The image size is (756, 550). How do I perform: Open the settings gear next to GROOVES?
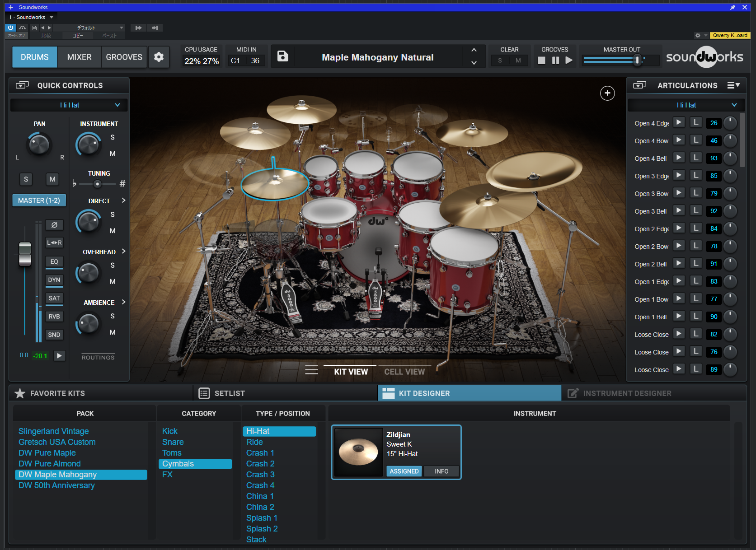coord(159,57)
